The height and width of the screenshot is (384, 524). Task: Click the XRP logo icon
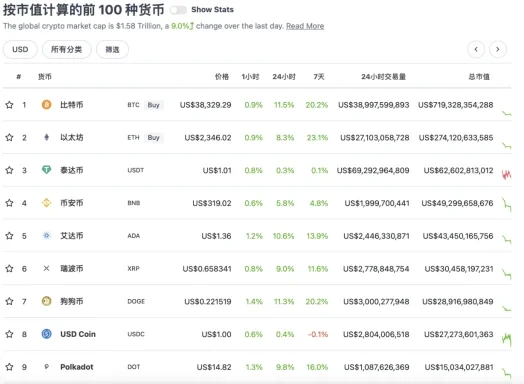pyautogui.click(x=46, y=268)
